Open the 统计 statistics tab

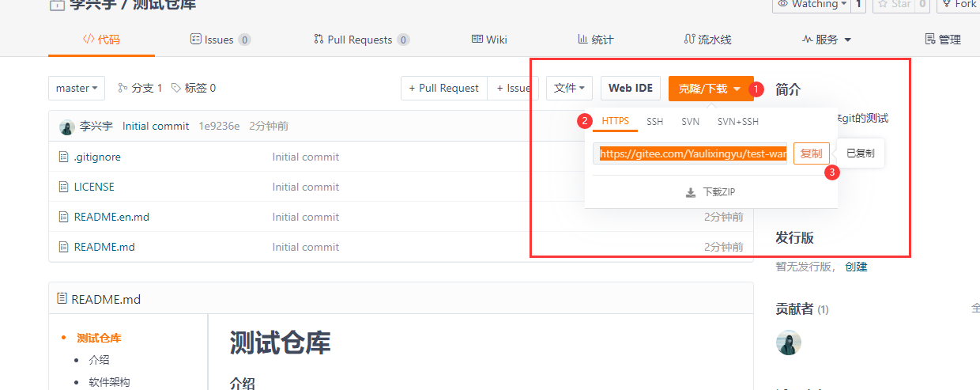point(595,40)
